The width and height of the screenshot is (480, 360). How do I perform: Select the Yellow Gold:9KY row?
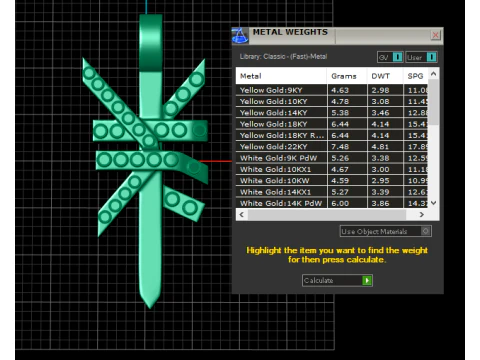point(332,90)
